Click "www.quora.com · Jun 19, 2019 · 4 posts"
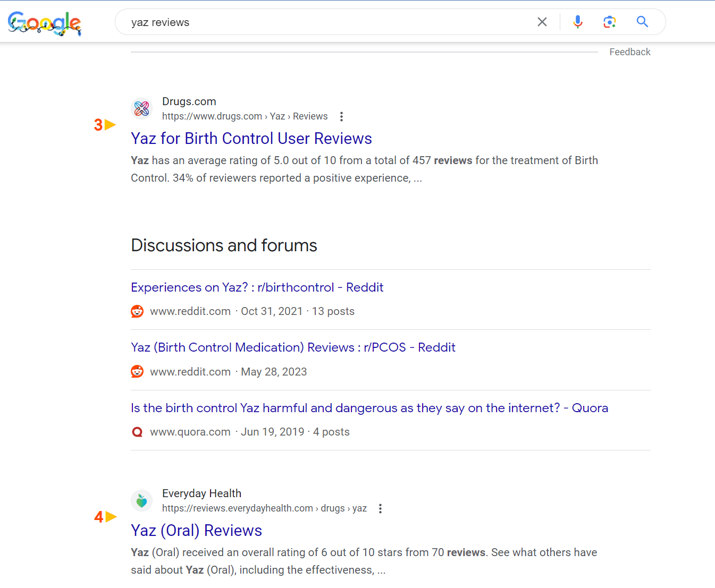Image resolution: width=715 pixels, height=588 pixels. tap(250, 432)
